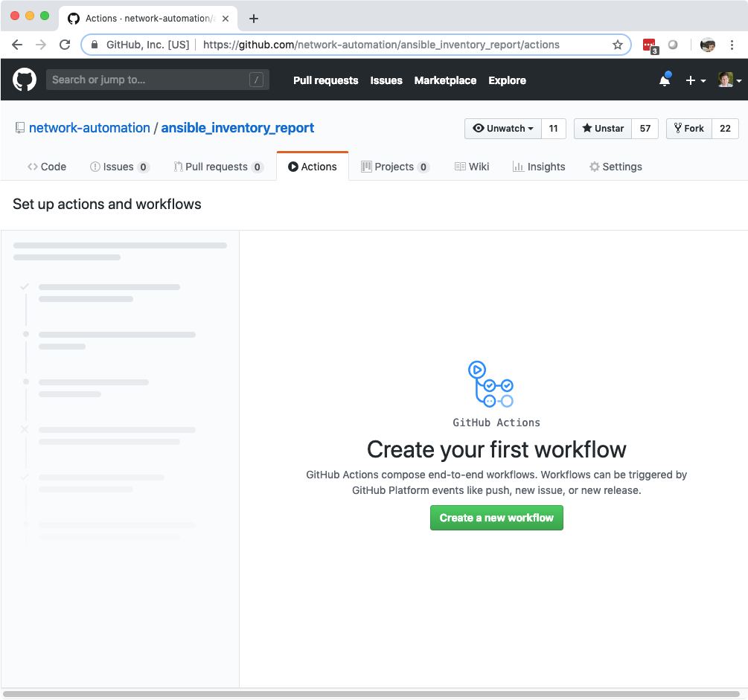Click the gray circle extension icon
This screenshot has height=700, width=748.
pyautogui.click(x=673, y=45)
